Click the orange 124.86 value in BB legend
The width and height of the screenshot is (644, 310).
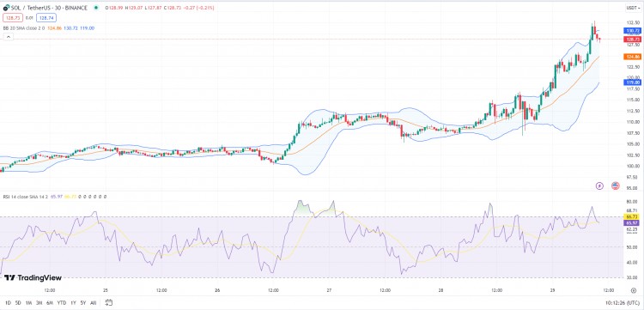coord(54,28)
